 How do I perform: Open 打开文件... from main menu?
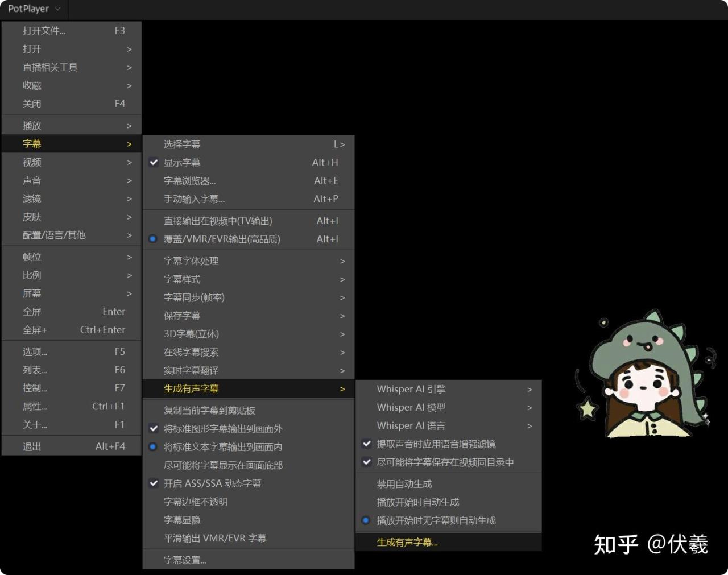coord(44,31)
